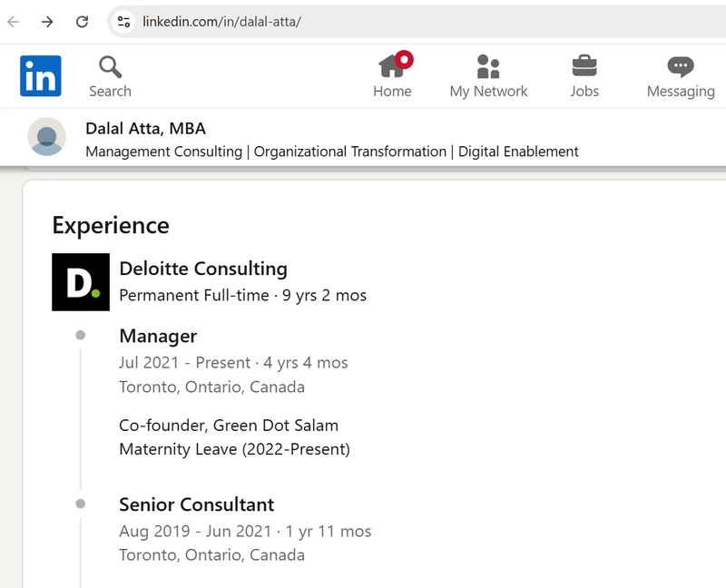The image size is (726, 588).
Task: Click the Experience section heading
Action: coord(111,225)
